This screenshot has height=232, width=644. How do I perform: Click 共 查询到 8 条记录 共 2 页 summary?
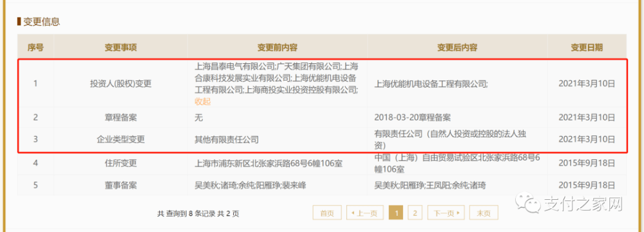[x=198, y=213]
